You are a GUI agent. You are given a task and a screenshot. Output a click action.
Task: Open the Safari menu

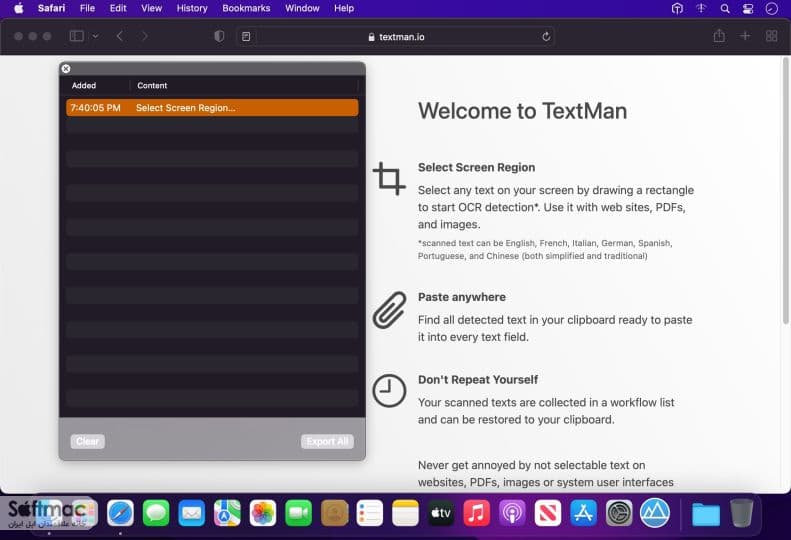(51, 8)
